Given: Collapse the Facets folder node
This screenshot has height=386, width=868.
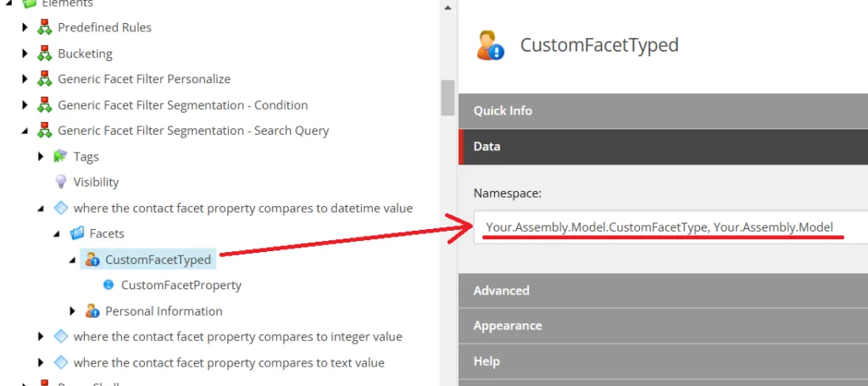Looking at the screenshot, I should pyautogui.click(x=57, y=233).
